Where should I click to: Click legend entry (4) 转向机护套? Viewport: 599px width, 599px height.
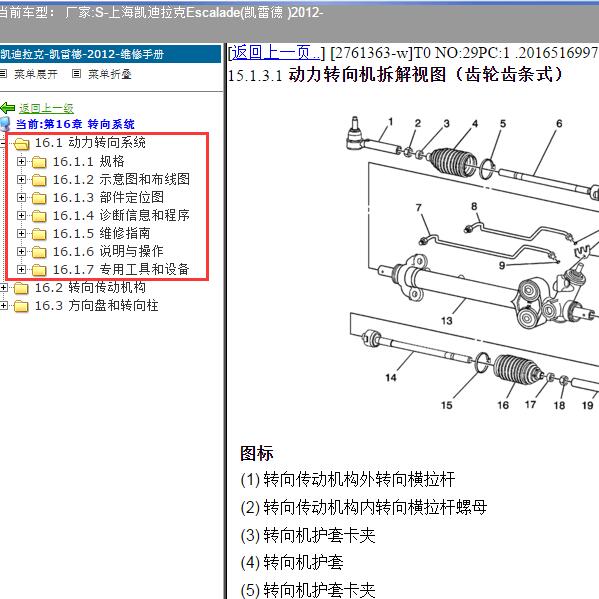292,562
